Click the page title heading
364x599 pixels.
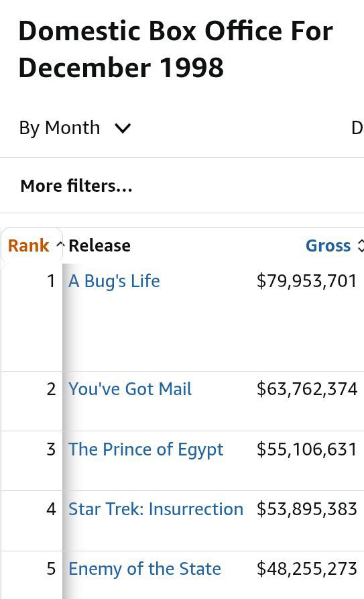[176, 49]
